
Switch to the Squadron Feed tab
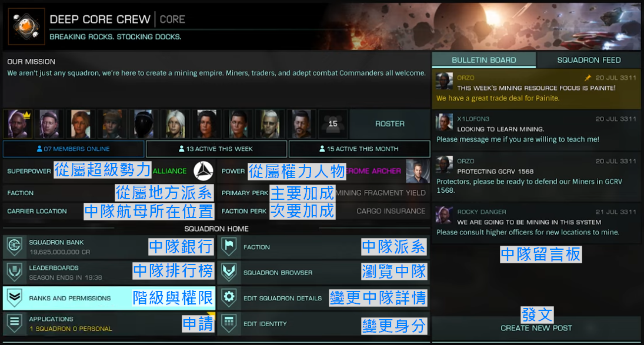click(x=589, y=60)
